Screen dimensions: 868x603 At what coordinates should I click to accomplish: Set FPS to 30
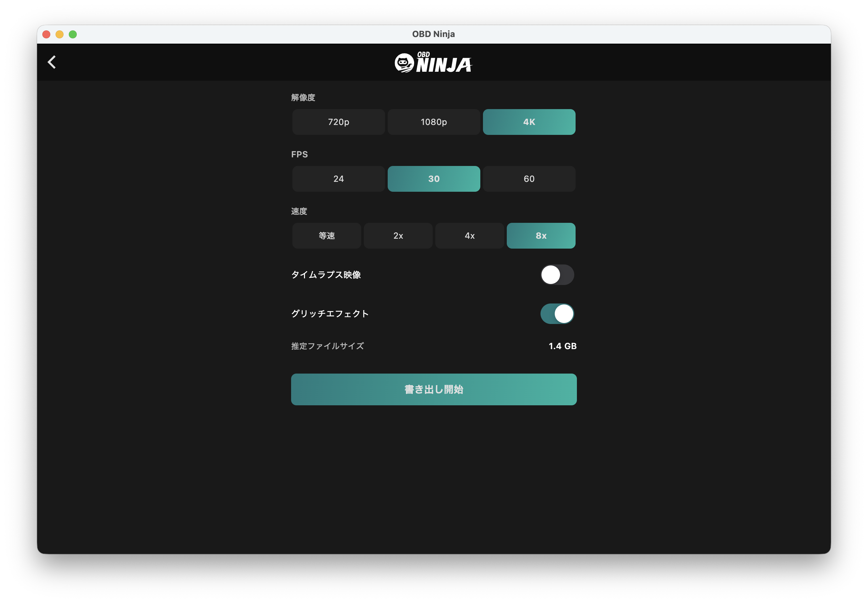pyautogui.click(x=433, y=179)
